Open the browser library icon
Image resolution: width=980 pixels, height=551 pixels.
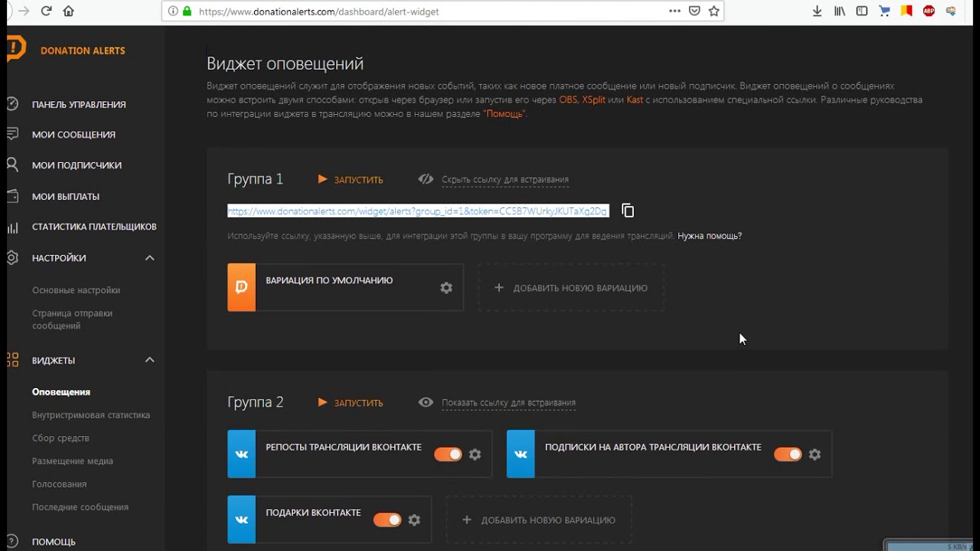tap(840, 11)
